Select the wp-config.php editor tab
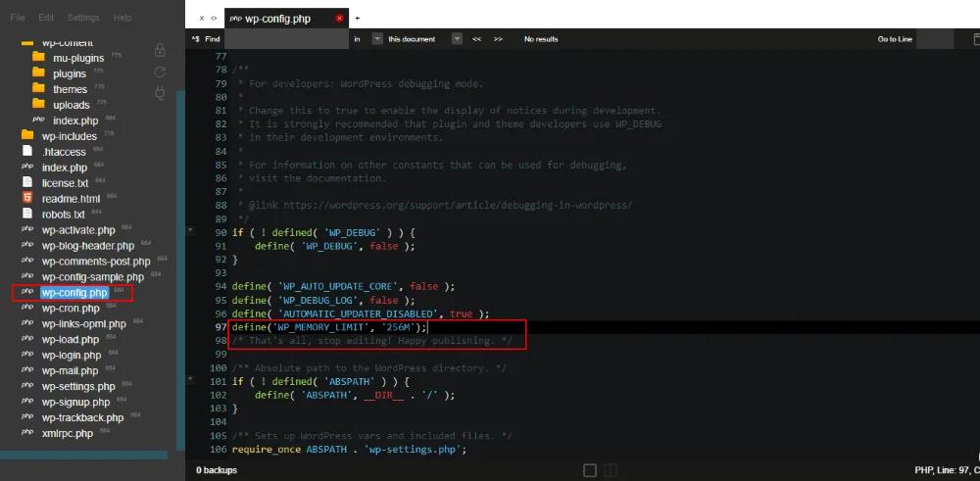This screenshot has height=481, width=980. click(286, 18)
